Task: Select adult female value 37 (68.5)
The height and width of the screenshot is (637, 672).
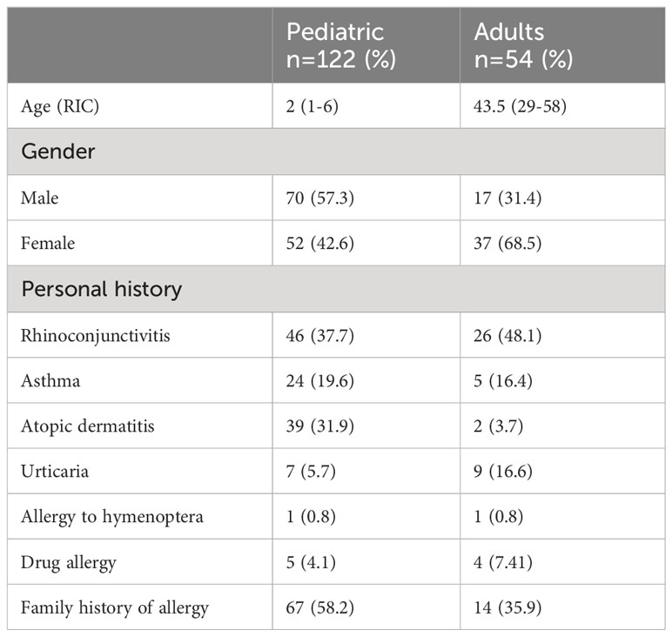Action: coord(507,244)
